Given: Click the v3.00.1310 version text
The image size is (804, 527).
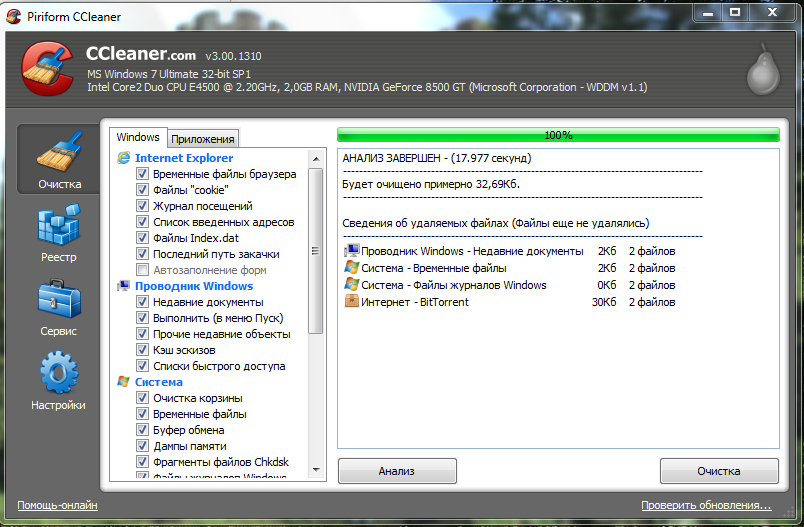Looking at the screenshot, I should coord(233,56).
